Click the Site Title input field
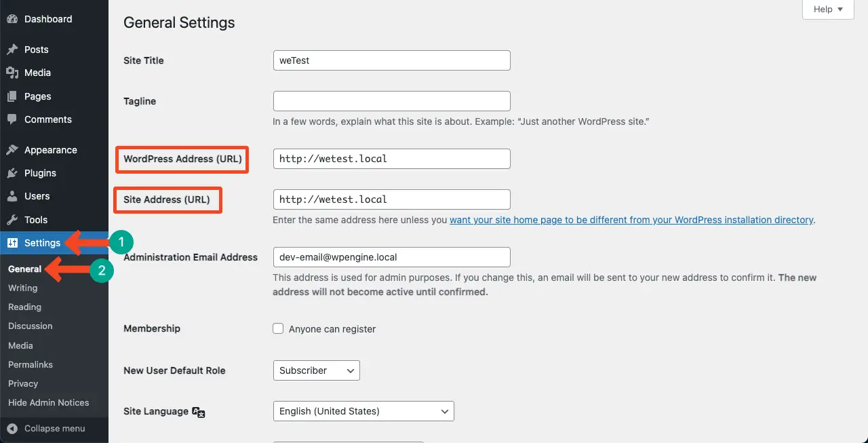Screen dimensions: 868x443 (x=391, y=60)
